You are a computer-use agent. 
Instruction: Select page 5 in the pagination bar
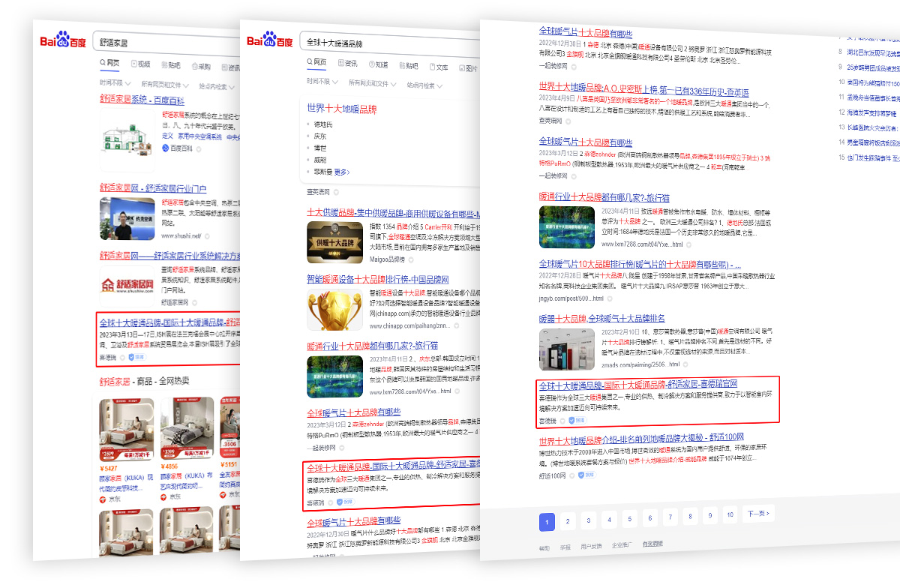630,518
